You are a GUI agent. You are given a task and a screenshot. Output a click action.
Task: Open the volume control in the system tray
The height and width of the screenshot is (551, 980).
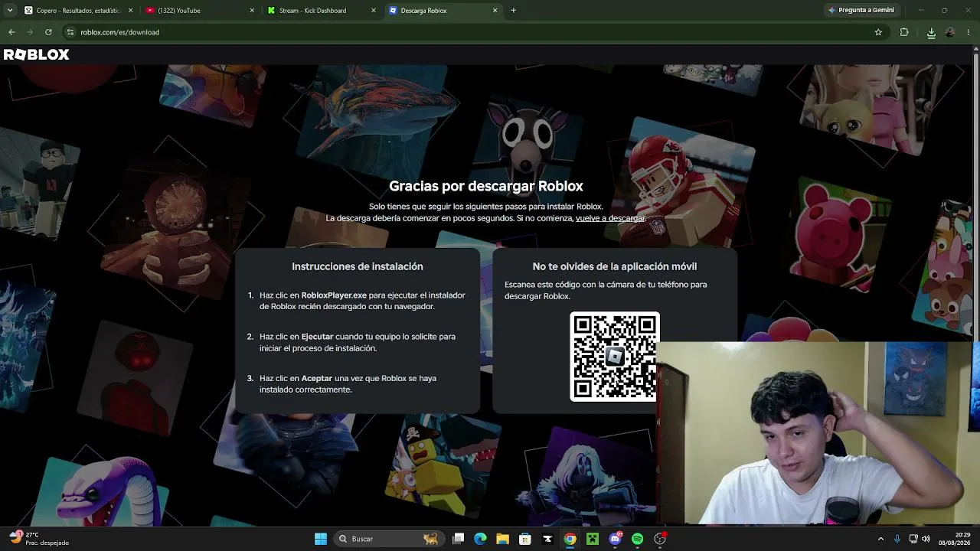pos(926,539)
